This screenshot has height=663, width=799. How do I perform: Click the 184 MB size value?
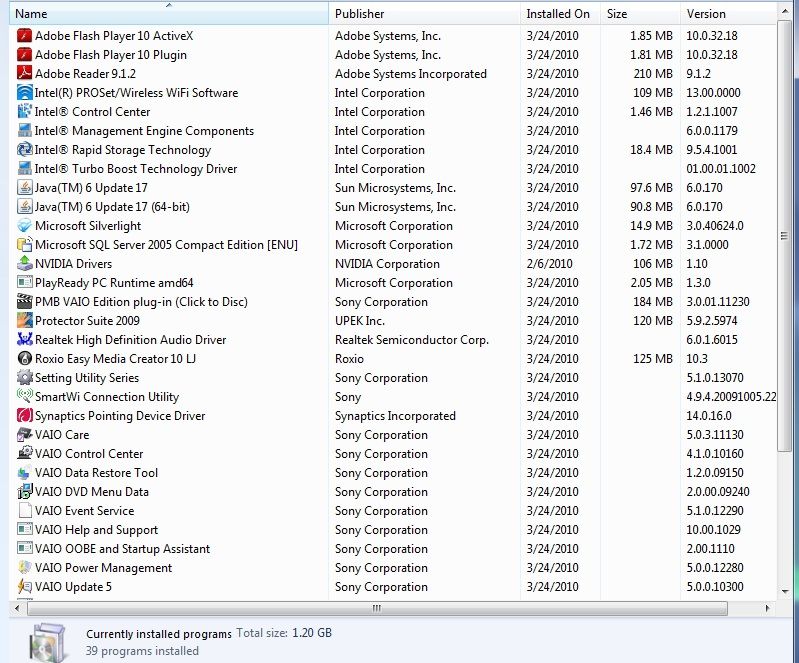tap(653, 302)
